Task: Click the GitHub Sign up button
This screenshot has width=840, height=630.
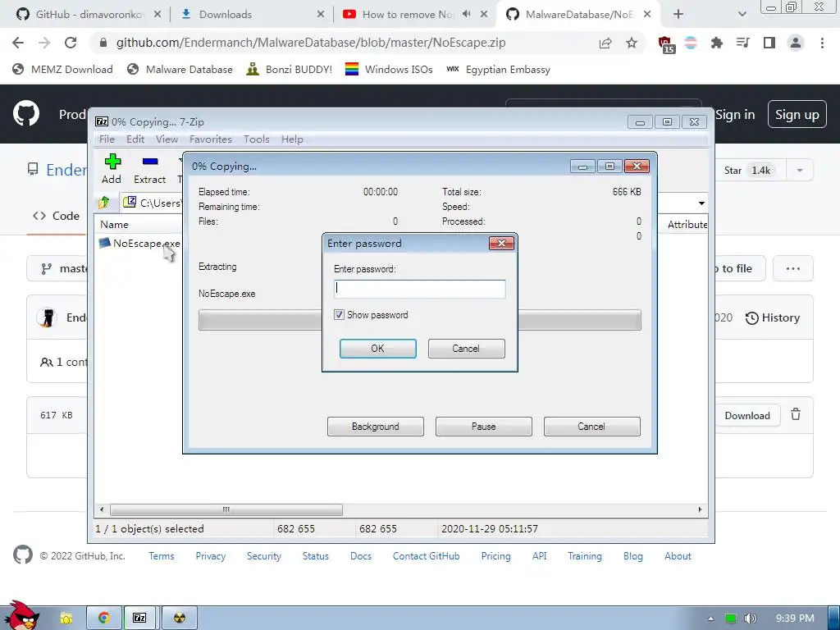Action: pyautogui.click(x=797, y=115)
